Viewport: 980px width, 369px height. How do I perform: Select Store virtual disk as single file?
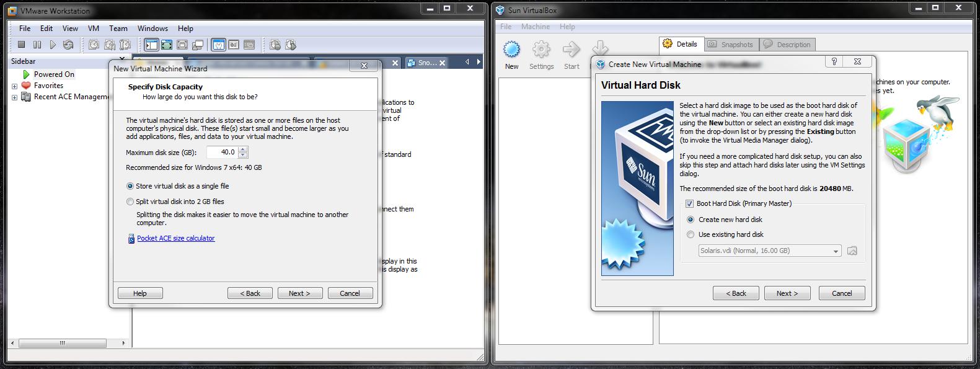coord(130,186)
